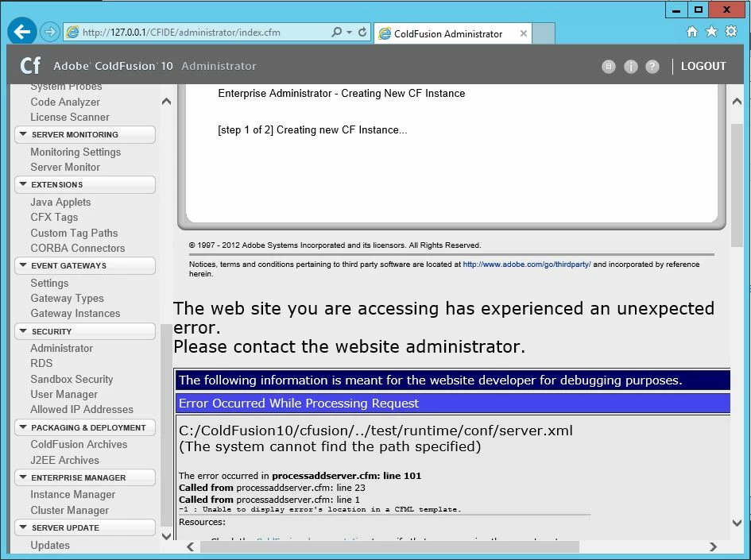
Task: Follow the adobe.com/go/thirdparty link
Action: pyautogui.click(x=527, y=265)
